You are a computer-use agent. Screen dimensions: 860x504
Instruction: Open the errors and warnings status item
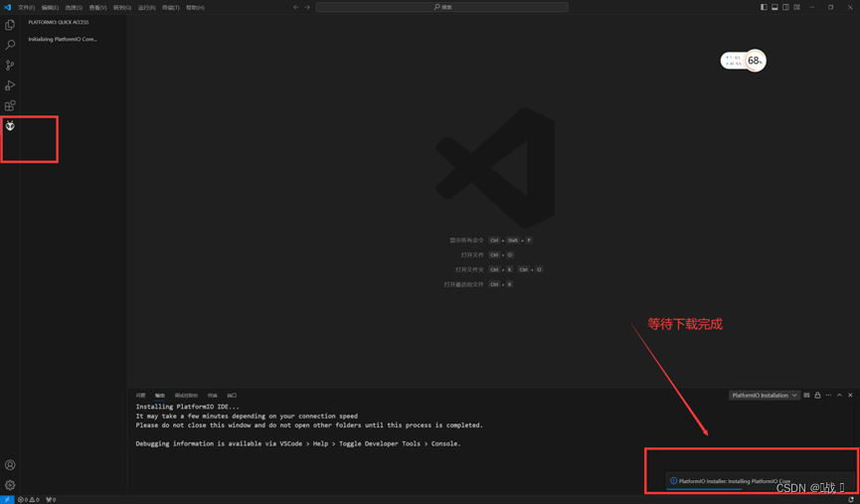[29, 500]
